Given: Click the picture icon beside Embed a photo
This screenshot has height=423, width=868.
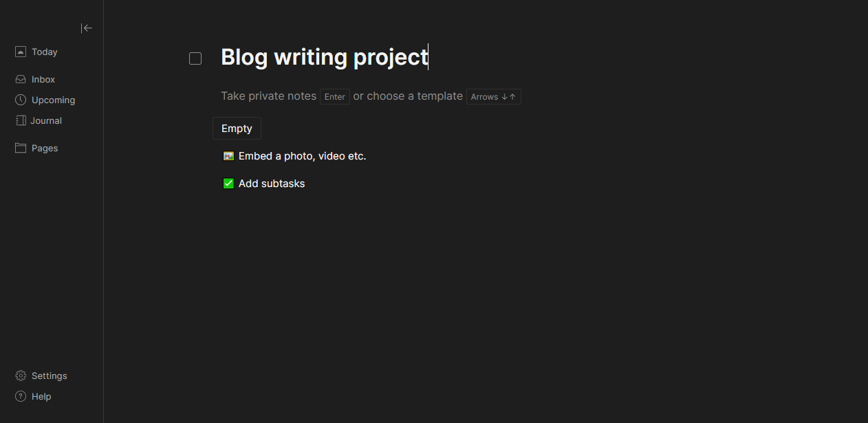Looking at the screenshot, I should [x=229, y=156].
